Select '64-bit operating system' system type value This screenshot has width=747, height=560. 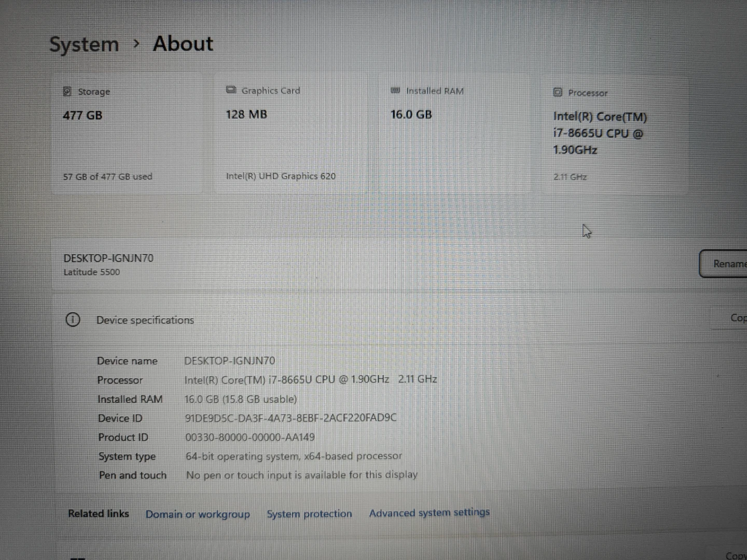294,456
